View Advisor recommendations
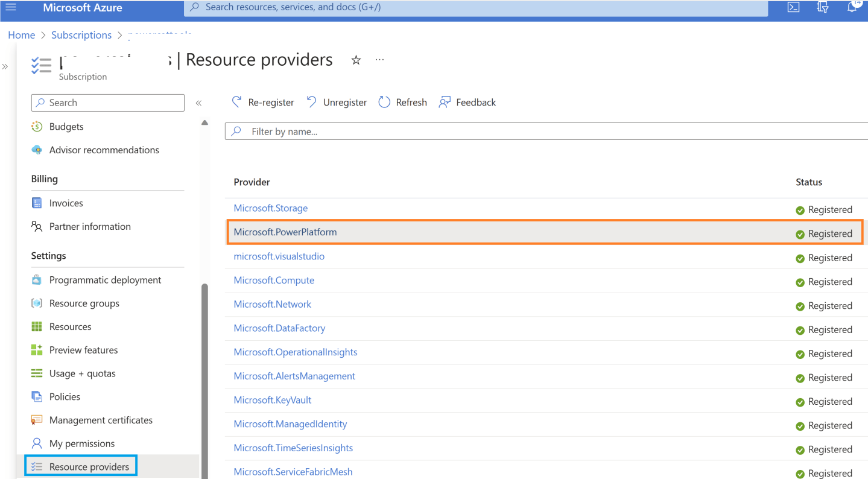This screenshot has height=479, width=868. coord(104,150)
